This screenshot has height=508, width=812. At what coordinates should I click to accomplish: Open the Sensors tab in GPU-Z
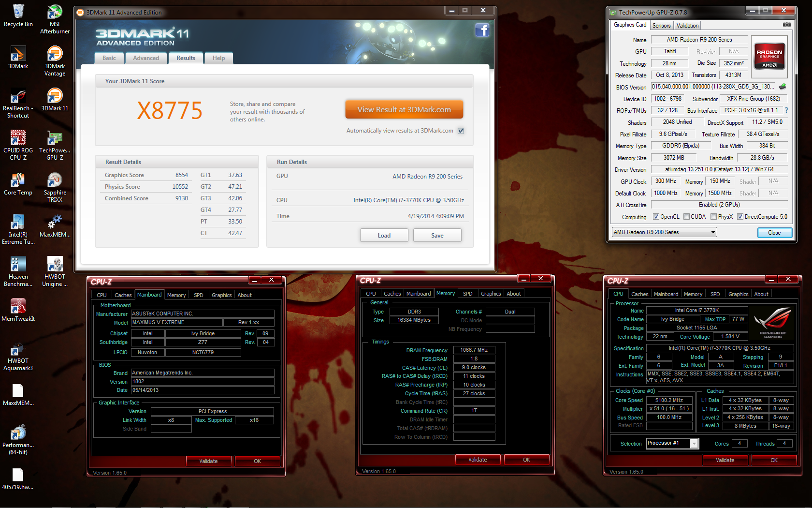point(661,26)
